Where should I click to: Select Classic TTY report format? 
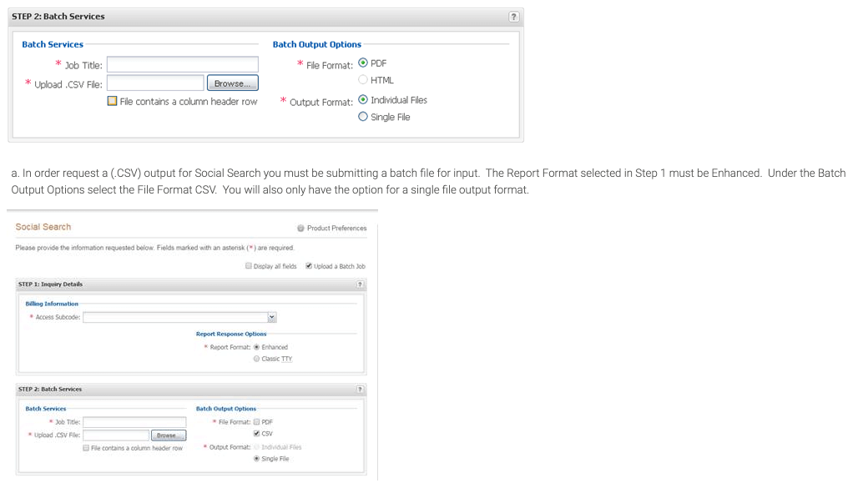coord(256,359)
